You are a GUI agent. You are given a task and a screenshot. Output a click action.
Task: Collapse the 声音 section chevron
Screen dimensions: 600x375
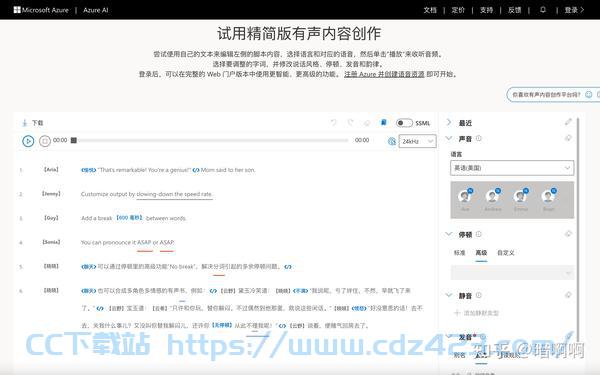(449, 138)
